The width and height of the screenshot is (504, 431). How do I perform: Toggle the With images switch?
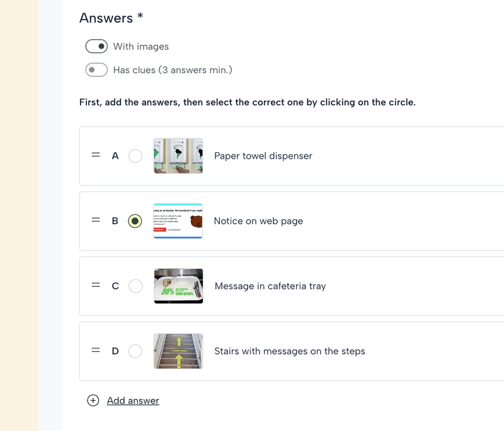click(96, 47)
